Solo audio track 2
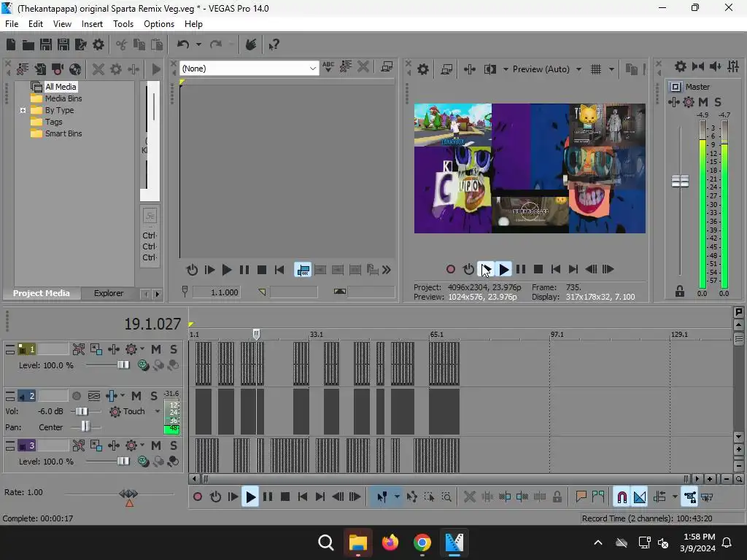This screenshot has height=560, width=747. [154, 396]
